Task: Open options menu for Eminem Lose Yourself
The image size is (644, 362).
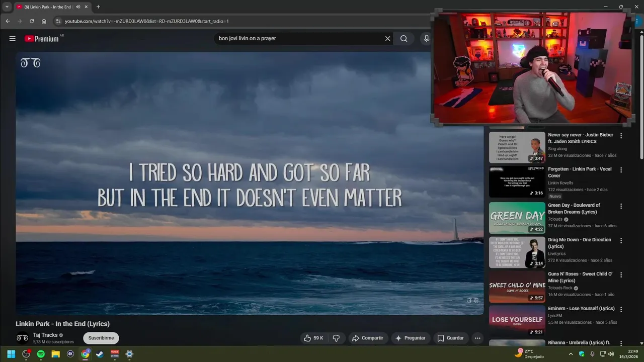Action: tap(621, 309)
